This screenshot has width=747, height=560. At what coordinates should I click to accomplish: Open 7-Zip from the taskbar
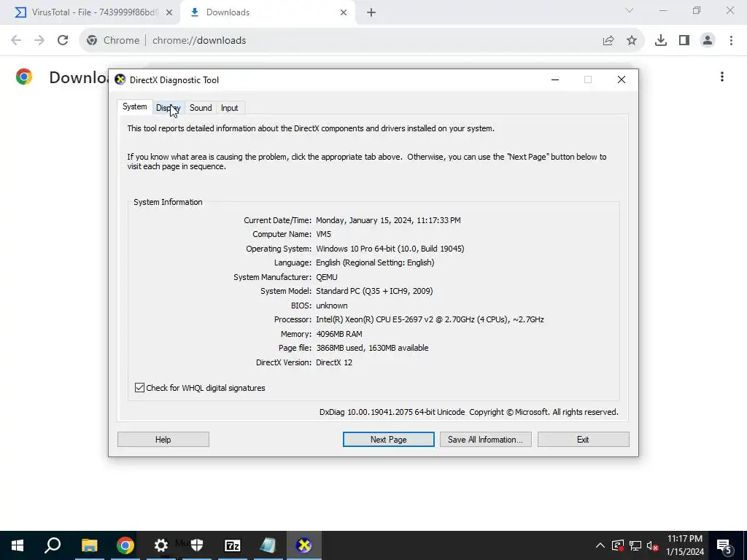click(233, 545)
